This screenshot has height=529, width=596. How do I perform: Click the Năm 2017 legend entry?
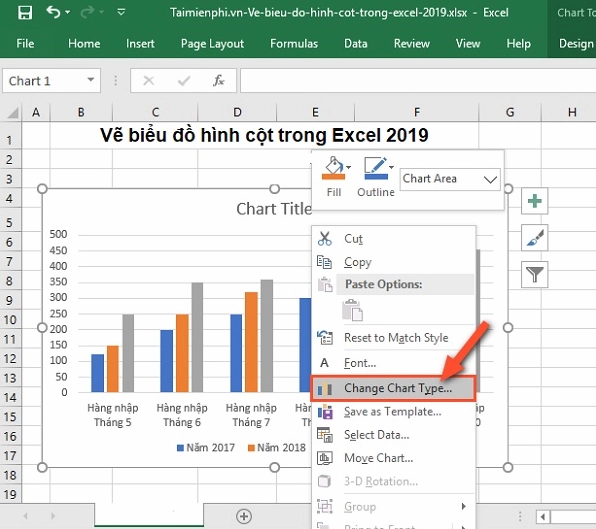click(206, 448)
